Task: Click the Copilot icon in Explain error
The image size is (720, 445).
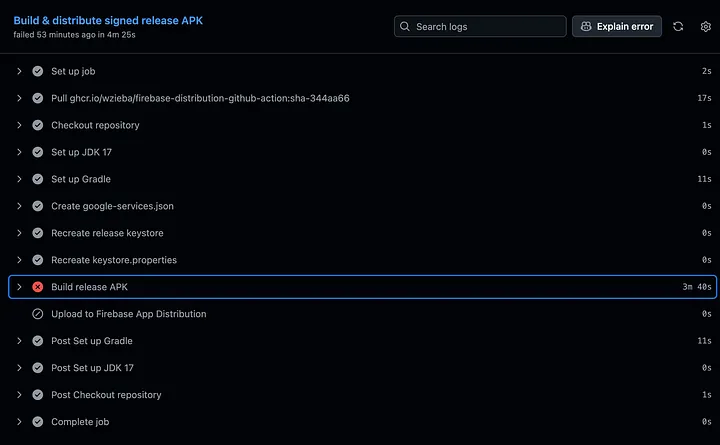Action: click(586, 27)
